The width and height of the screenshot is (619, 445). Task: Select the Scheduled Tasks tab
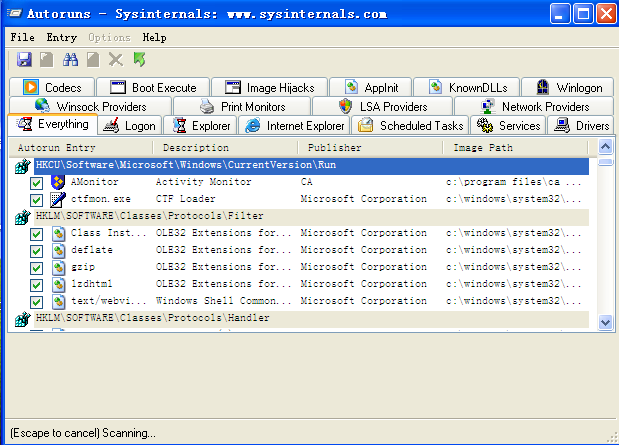pyautogui.click(x=410, y=126)
